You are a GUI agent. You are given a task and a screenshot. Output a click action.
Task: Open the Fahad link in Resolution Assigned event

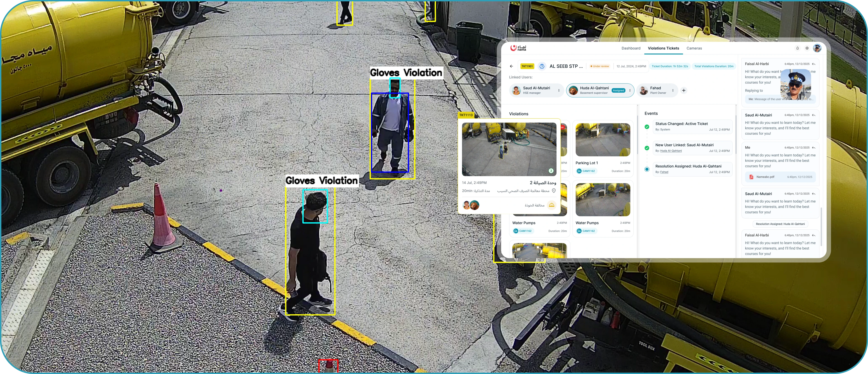tap(664, 172)
